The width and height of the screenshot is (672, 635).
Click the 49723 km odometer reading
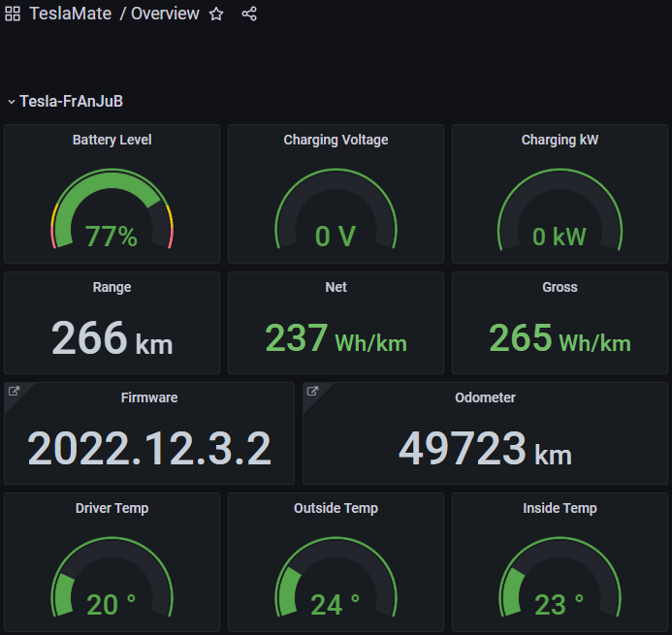[x=485, y=449]
